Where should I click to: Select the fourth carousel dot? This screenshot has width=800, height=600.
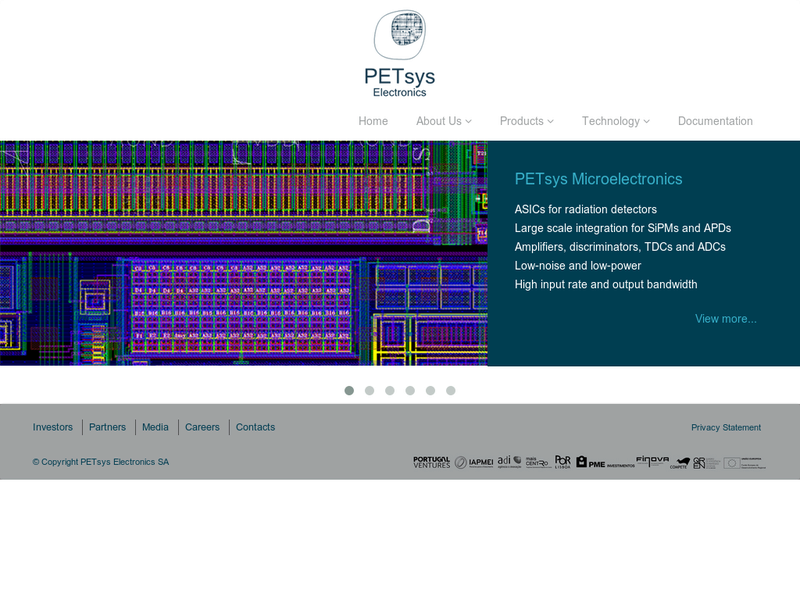point(410,390)
